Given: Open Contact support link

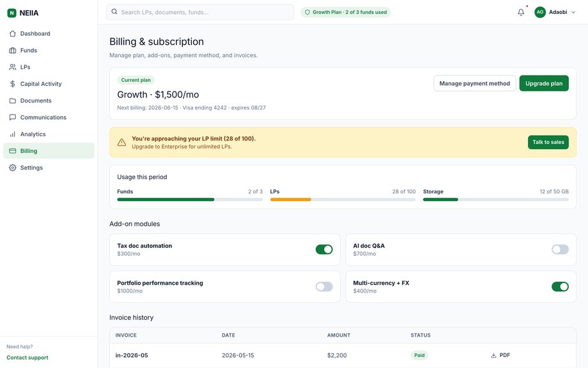Looking at the screenshot, I should tap(27, 358).
